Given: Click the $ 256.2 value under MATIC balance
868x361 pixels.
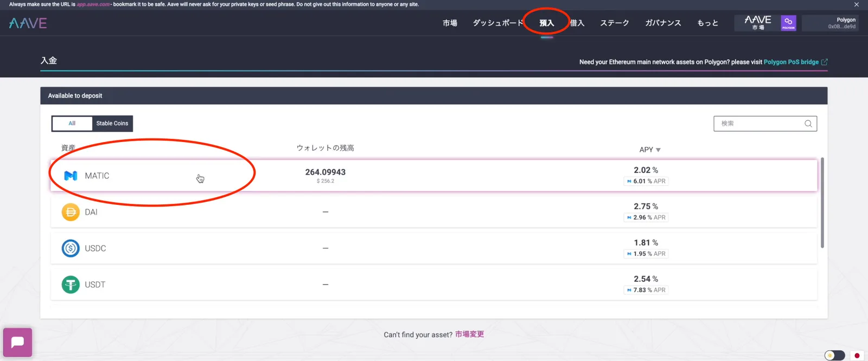Looking at the screenshot, I should [x=325, y=181].
